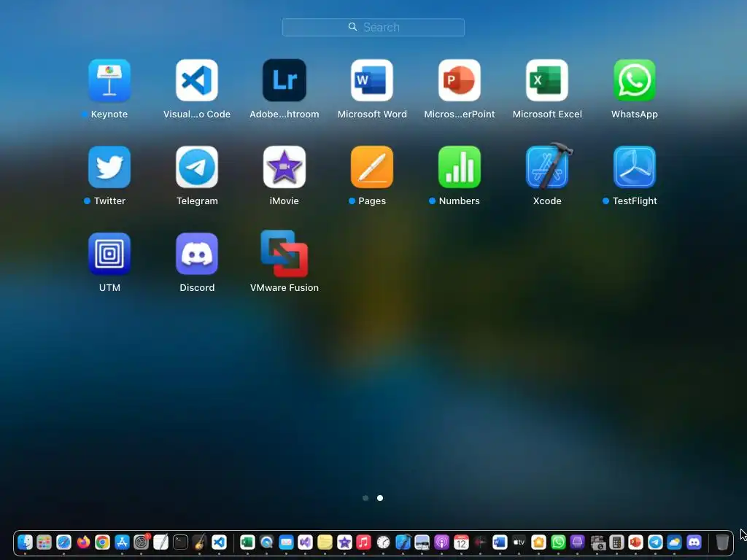Viewport: 747px width, 560px height.
Task: Open Stickies from the Dock
Action: (325, 542)
